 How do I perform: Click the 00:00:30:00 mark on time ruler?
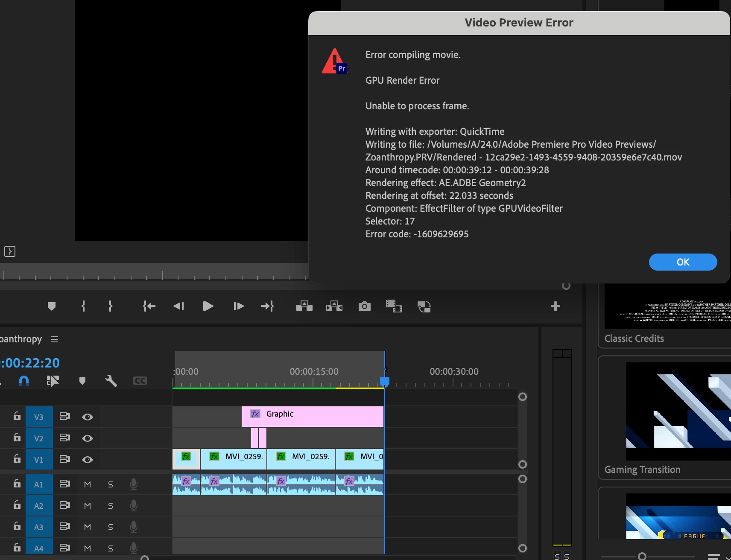tap(454, 371)
